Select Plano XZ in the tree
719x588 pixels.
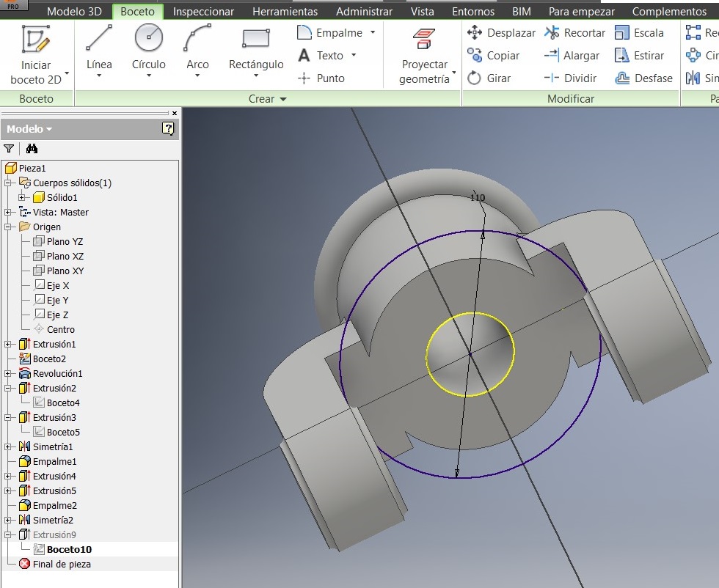58,256
